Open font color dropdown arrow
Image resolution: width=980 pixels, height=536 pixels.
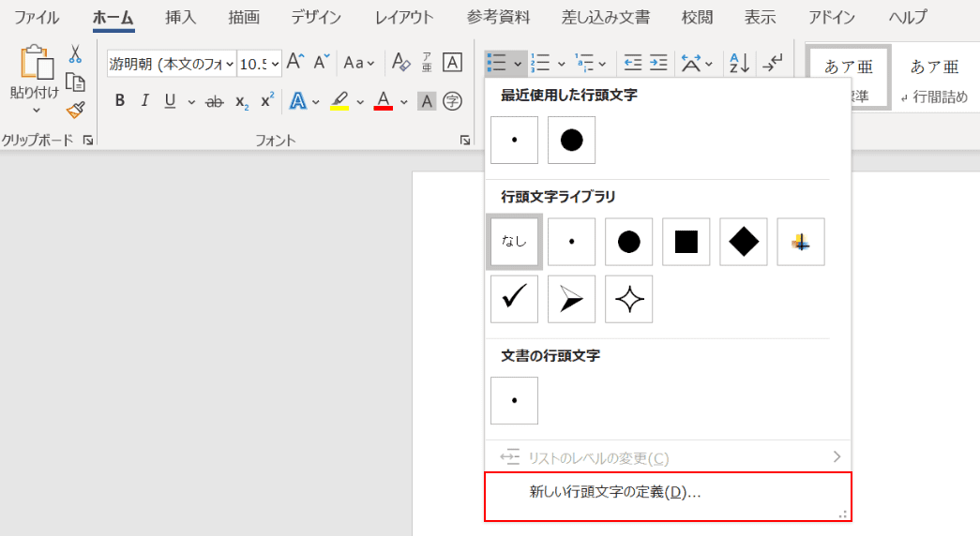click(x=404, y=102)
